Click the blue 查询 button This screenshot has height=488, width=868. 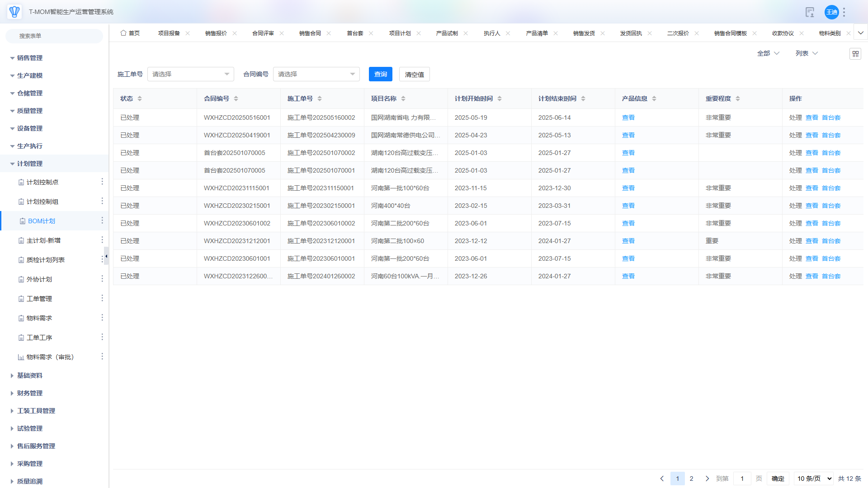coord(380,74)
